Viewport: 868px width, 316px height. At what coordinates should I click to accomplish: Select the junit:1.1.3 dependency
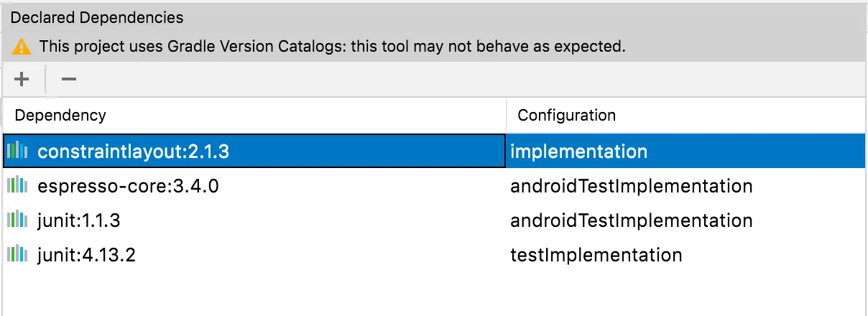click(78, 220)
